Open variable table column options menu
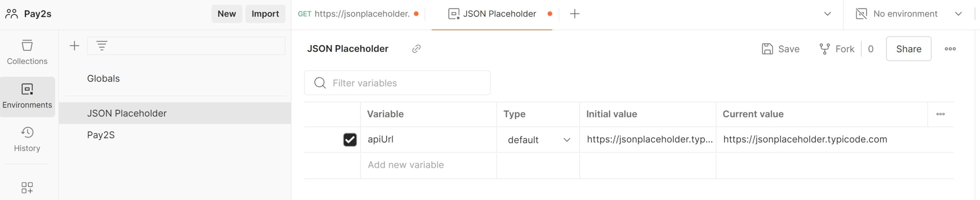The width and height of the screenshot is (980, 200). pyautogui.click(x=941, y=114)
